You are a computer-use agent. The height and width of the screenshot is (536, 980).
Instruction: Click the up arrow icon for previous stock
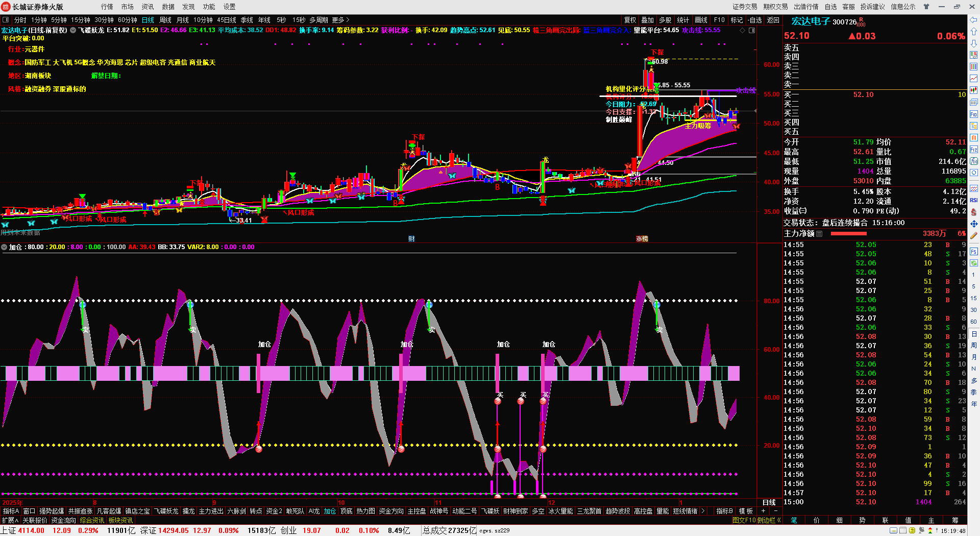click(x=974, y=32)
